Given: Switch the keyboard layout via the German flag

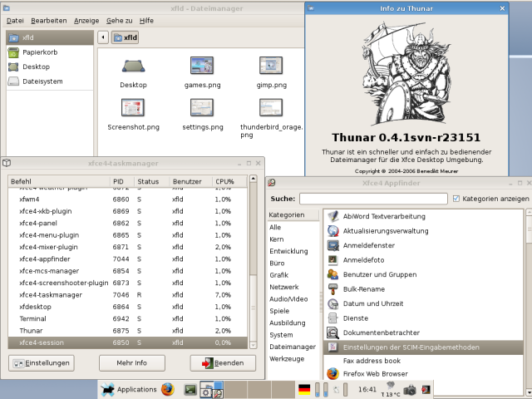Looking at the screenshot, I should [x=304, y=390].
